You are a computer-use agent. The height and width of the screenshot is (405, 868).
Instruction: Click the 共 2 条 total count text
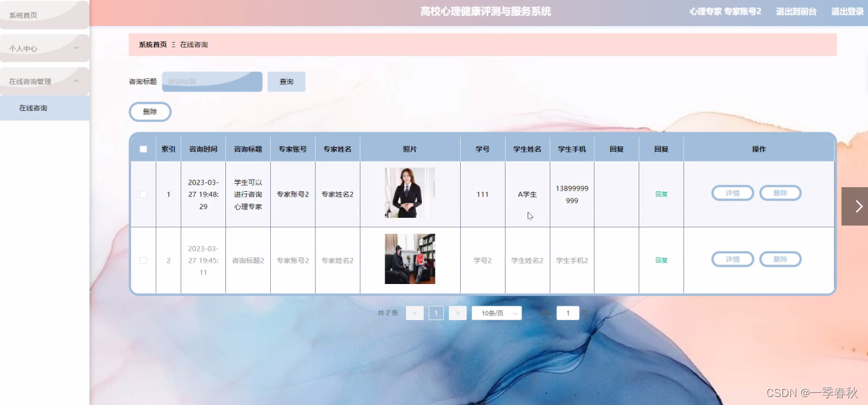(x=388, y=313)
